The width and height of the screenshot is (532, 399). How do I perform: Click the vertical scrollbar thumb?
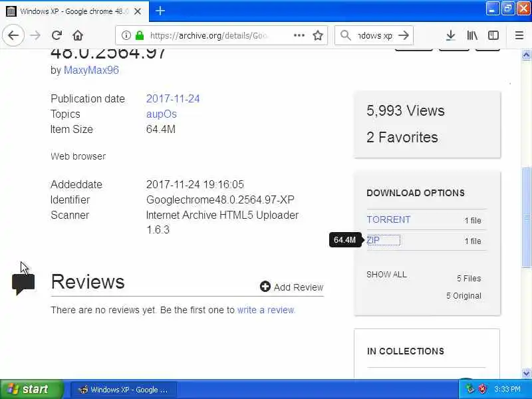tap(526, 217)
